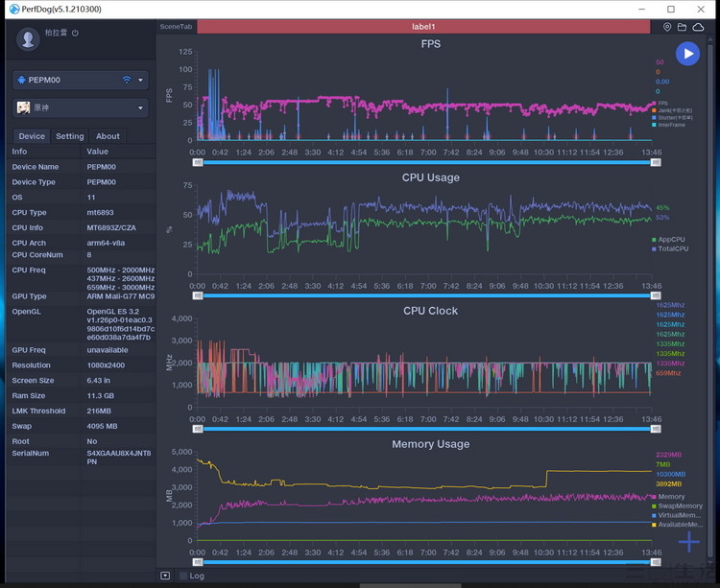720x588 pixels.
Task: Select the Swap 4095 MB value
Action: tap(102, 426)
